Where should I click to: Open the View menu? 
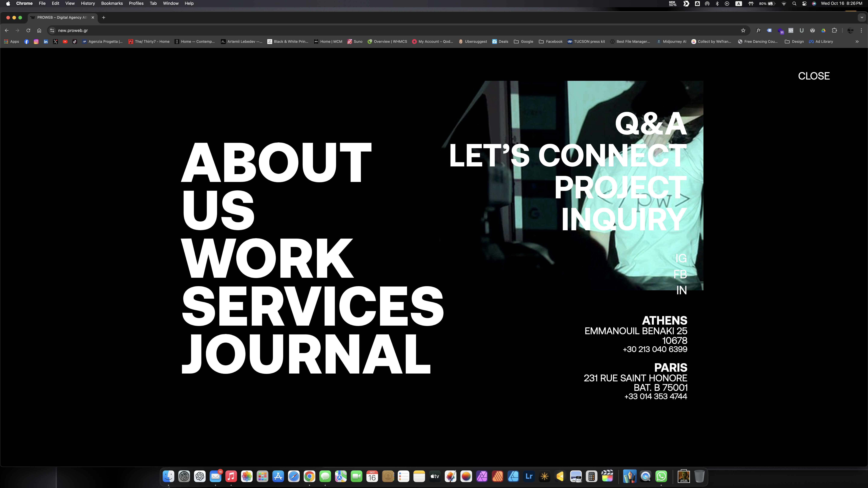(70, 3)
